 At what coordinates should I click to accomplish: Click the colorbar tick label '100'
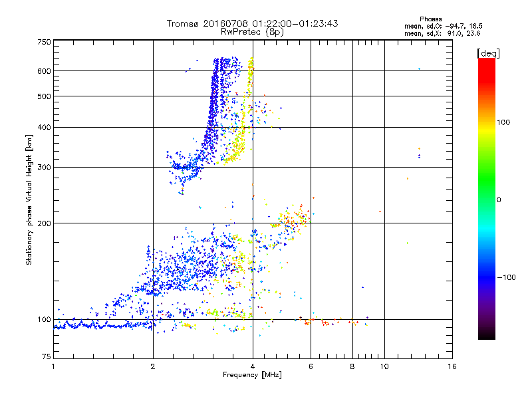coord(503,122)
